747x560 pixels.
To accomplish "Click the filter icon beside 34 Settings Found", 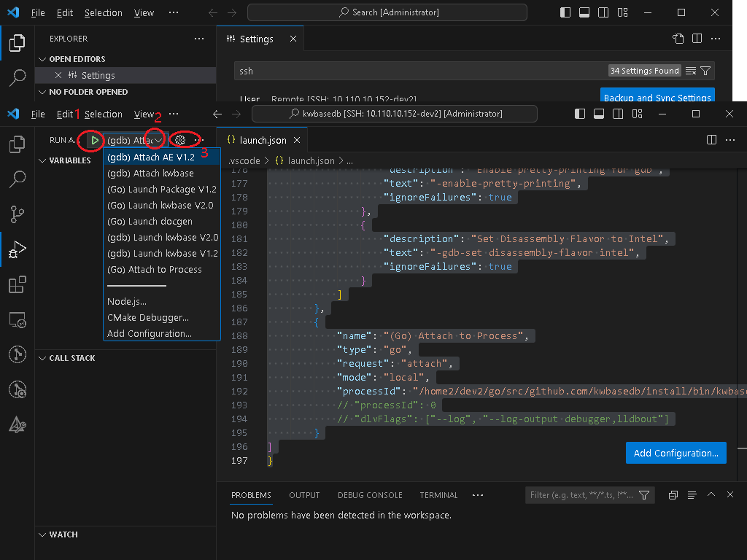I will (x=705, y=71).
